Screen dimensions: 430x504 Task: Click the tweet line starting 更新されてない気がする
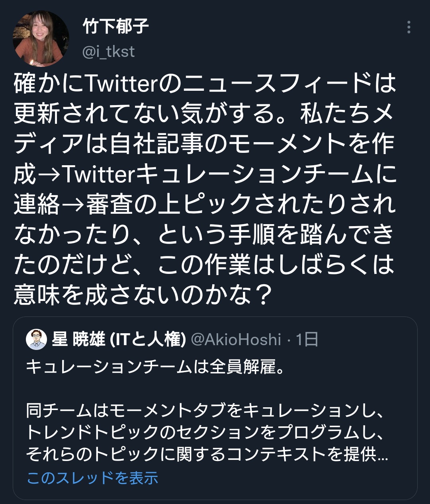coord(204,113)
